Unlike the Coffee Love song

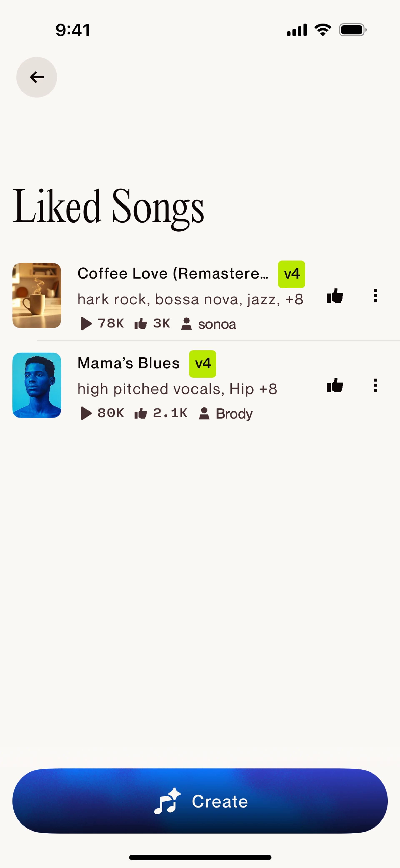click(x=335, y=296)
